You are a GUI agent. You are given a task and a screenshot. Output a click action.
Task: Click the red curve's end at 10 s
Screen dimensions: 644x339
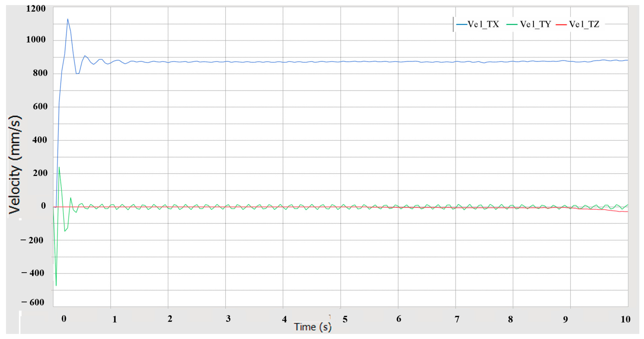point(627,212)
